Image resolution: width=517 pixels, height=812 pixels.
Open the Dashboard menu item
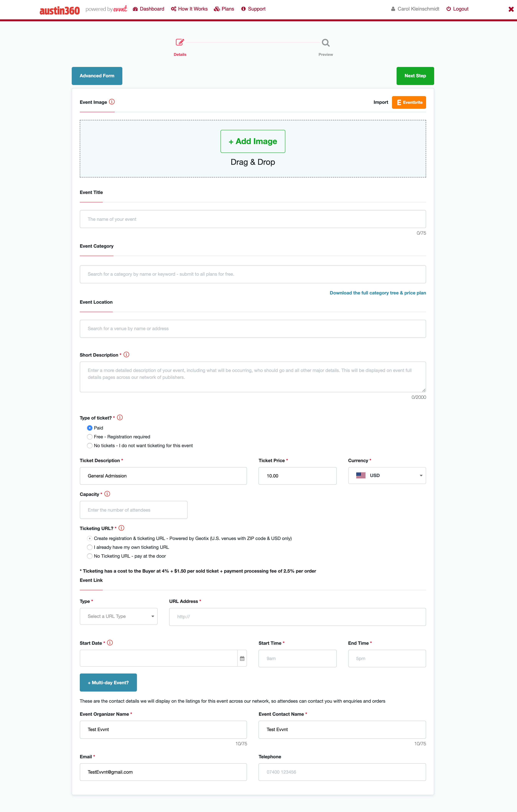[x=149, y=9]
